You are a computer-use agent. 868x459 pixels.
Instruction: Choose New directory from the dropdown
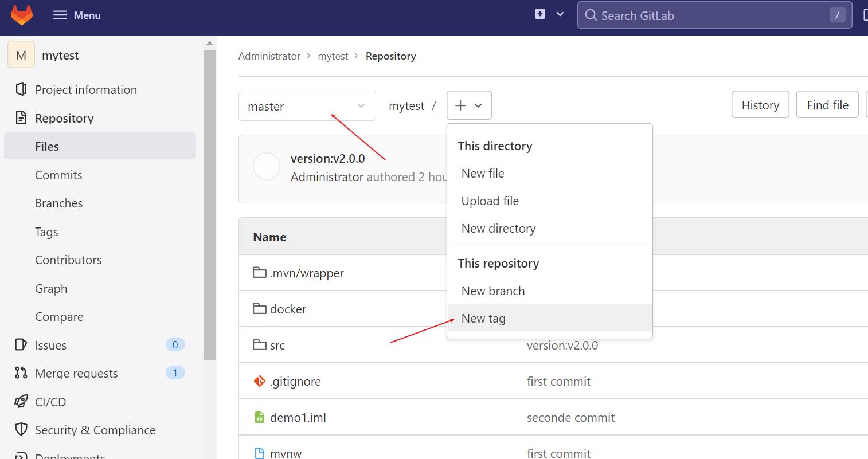[550, 229]
